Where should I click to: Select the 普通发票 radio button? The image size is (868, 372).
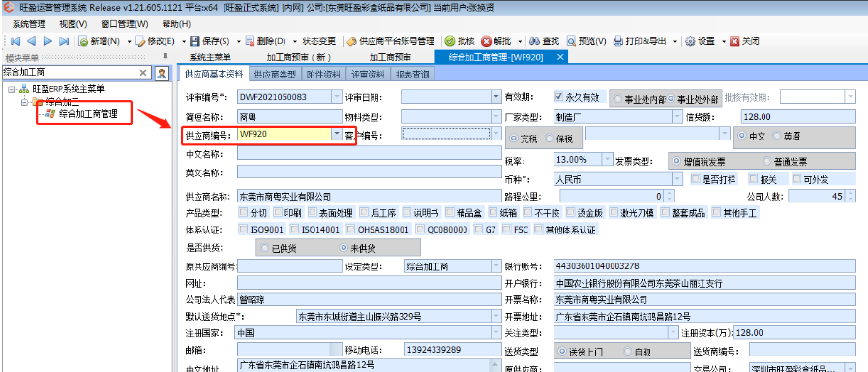[x=766, y=161]
